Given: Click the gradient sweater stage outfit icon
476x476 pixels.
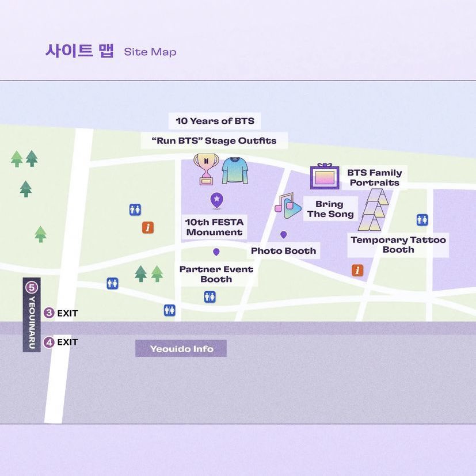Looking at the screenshot, I should 235,170.
